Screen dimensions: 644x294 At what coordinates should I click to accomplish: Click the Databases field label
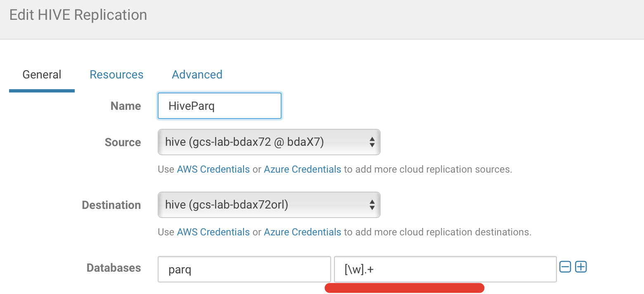coord(114,268)
